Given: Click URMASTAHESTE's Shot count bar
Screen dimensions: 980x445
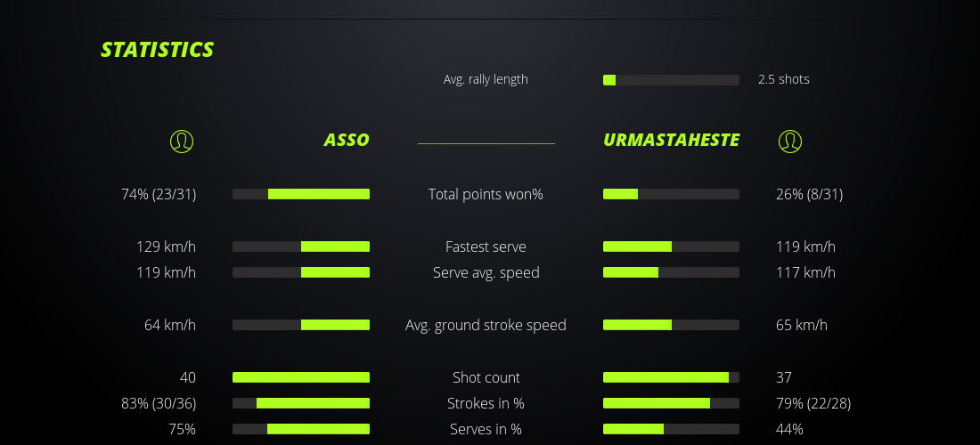Looking at the screenshot, I should coord(671,377).
